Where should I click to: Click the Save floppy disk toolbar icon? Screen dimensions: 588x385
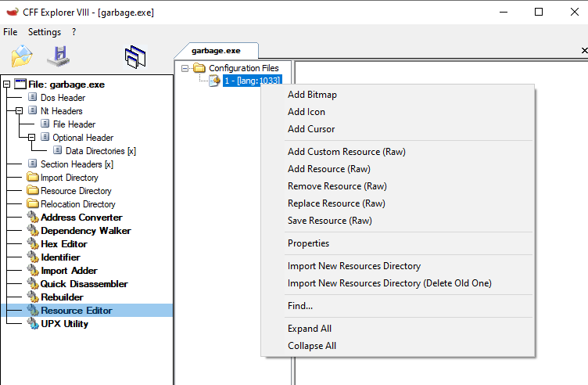tap(59, 56)
